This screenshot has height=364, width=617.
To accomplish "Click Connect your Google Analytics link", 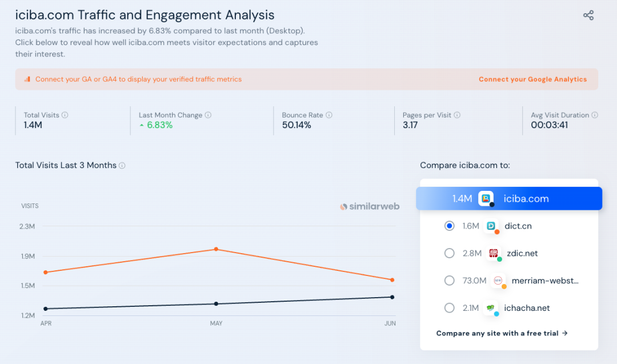I will pyautogui.click(x=532, y=79).
